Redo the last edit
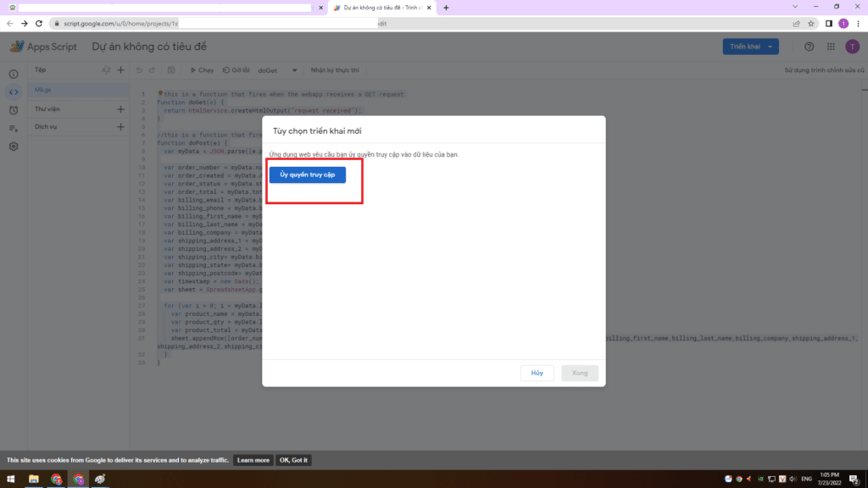Screen dimensions: 868x488 [x=153, y=70]
